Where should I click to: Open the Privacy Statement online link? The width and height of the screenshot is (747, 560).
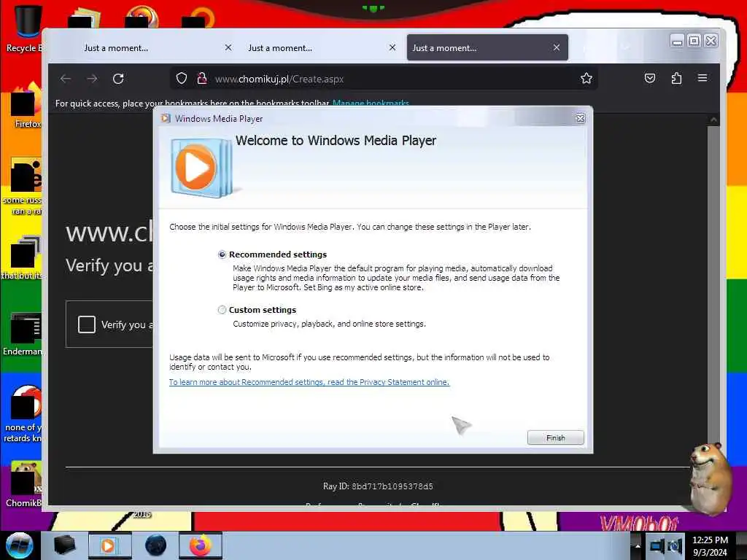coord(309,382)
